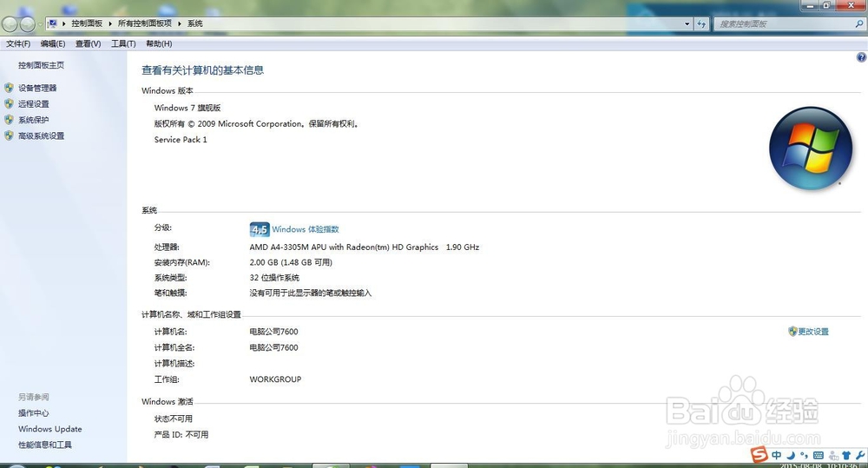
Task: Click the Sogou S logo on IME bar
Action: [759, 455]
